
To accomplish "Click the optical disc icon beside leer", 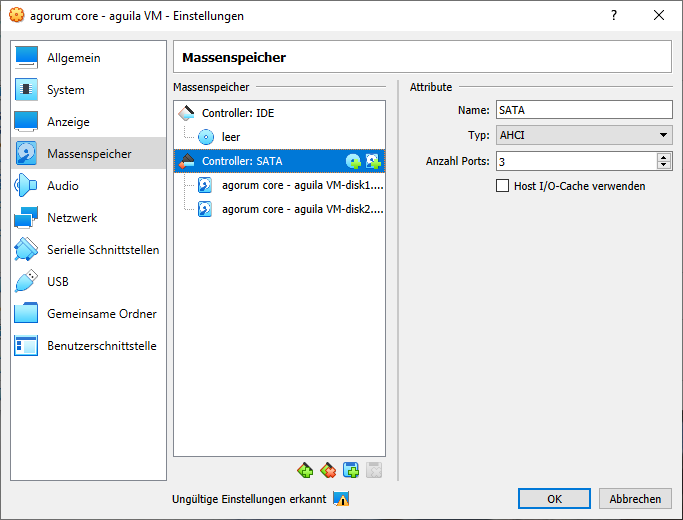I will click(x=206, y=137).
